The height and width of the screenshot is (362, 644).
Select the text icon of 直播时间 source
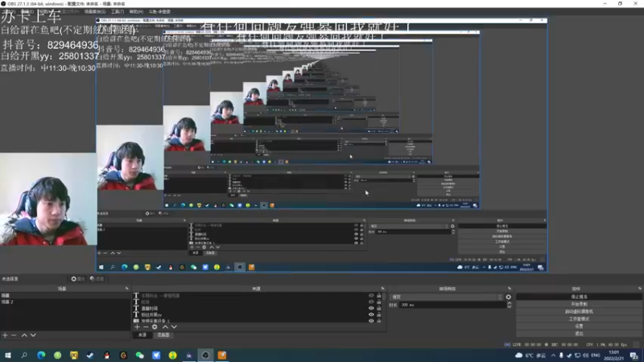point(136,308)
